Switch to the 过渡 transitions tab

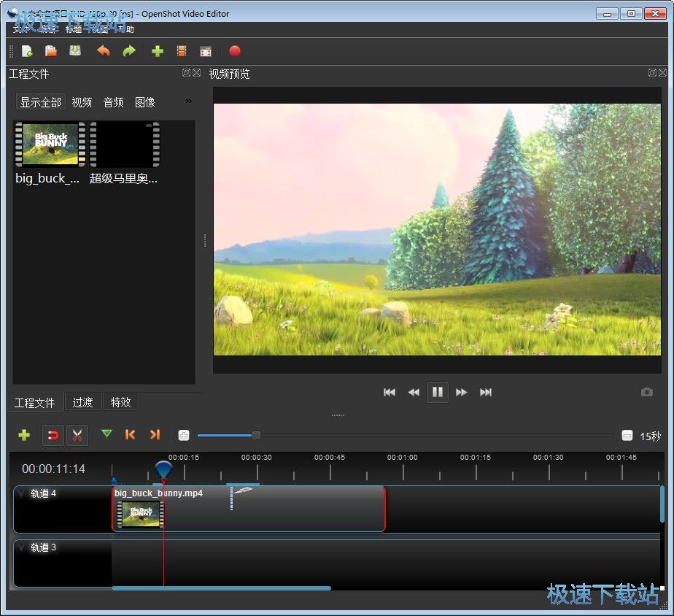pos(82,402)
